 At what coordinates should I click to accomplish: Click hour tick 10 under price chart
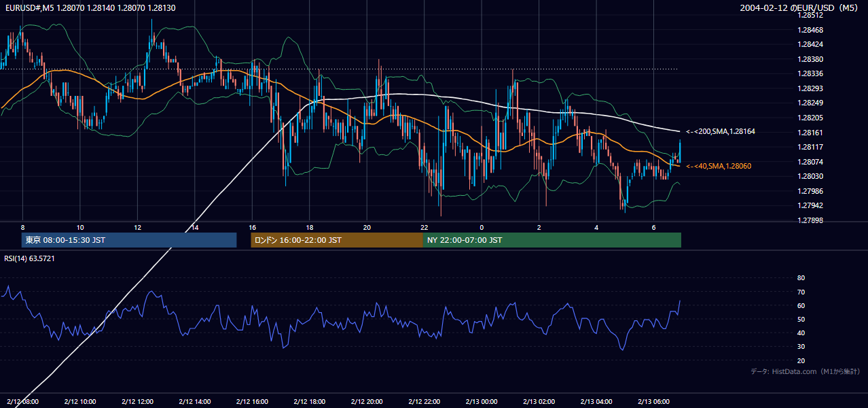click(80, 227)
